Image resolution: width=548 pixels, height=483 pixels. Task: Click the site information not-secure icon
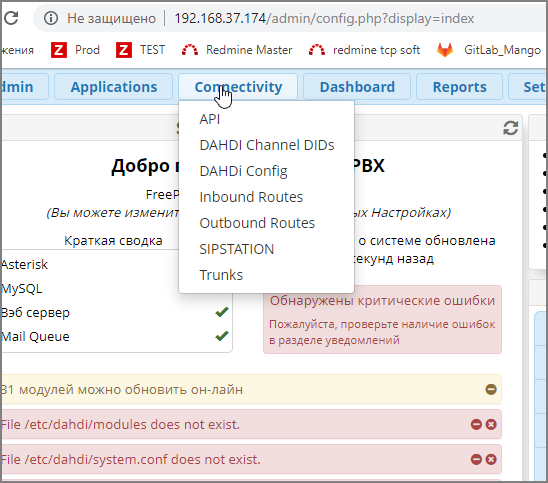51,18
